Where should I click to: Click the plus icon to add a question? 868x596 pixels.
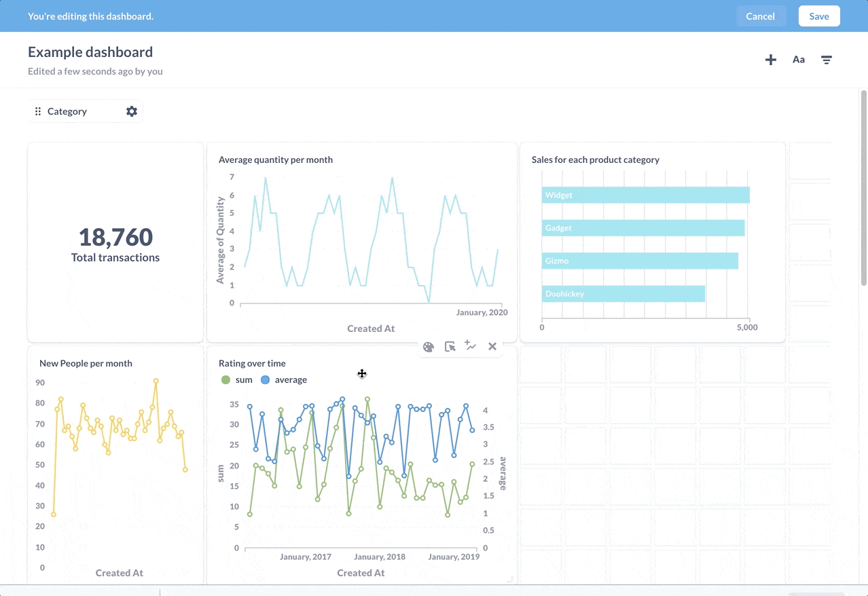[771, 60]
